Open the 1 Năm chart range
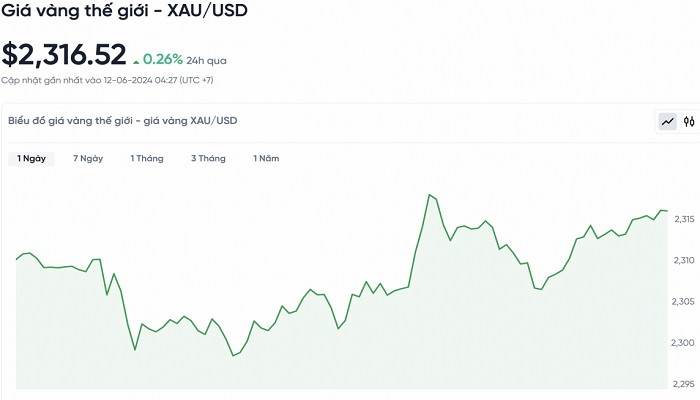Viewport: 700px width, 400px height. click(266, 158)
